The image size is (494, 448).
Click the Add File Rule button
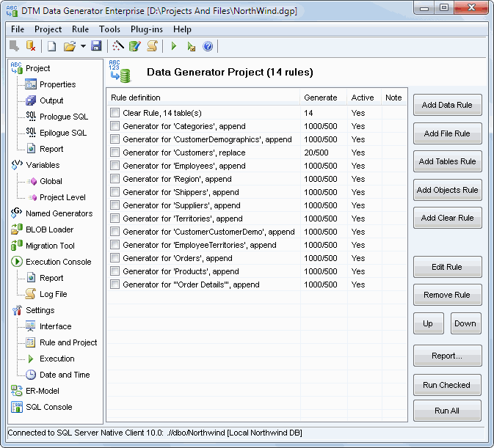click(447, 133)
